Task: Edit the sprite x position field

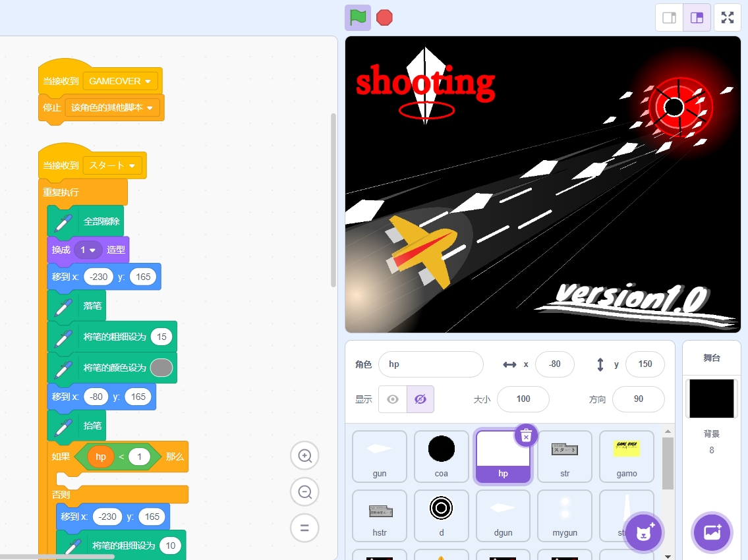Action: (555, 364)
